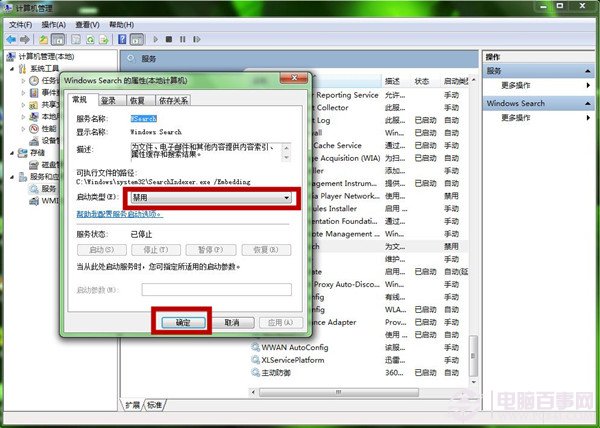Click the Properties toolbar icon

(76, 39)
